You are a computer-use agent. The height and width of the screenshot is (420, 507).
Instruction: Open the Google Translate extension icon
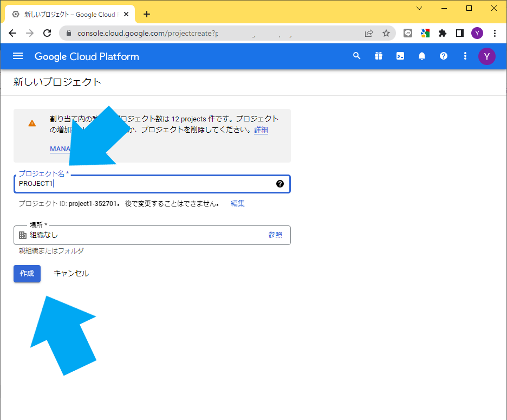coord(425,33)
